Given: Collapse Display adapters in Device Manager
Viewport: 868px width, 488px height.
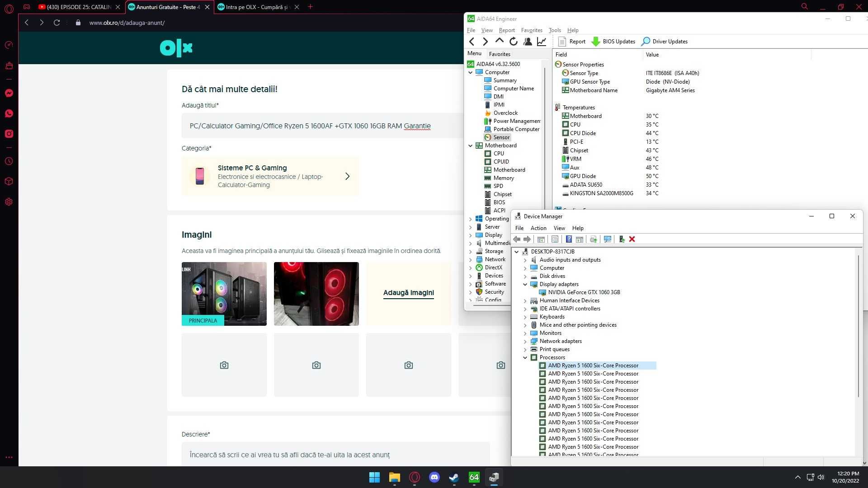Looking at the screenshot, I should click(x=525, y=284).
